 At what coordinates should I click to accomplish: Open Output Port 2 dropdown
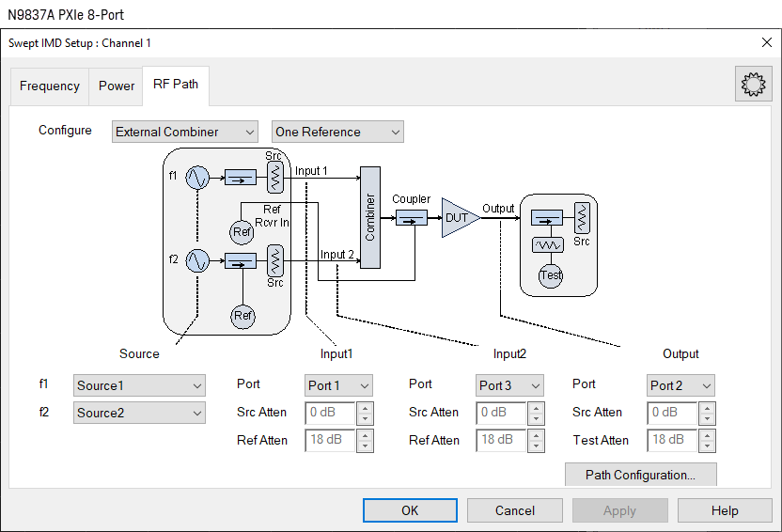(680, 385)
